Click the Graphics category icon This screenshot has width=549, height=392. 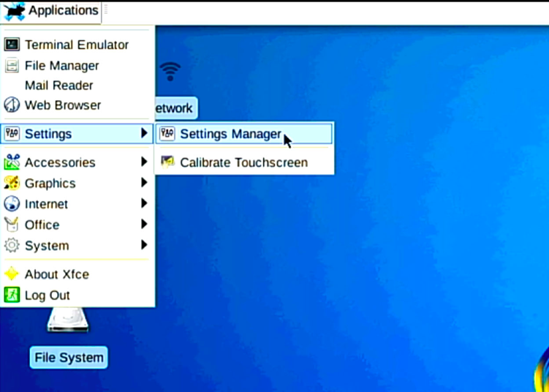(x=12, y=184)
